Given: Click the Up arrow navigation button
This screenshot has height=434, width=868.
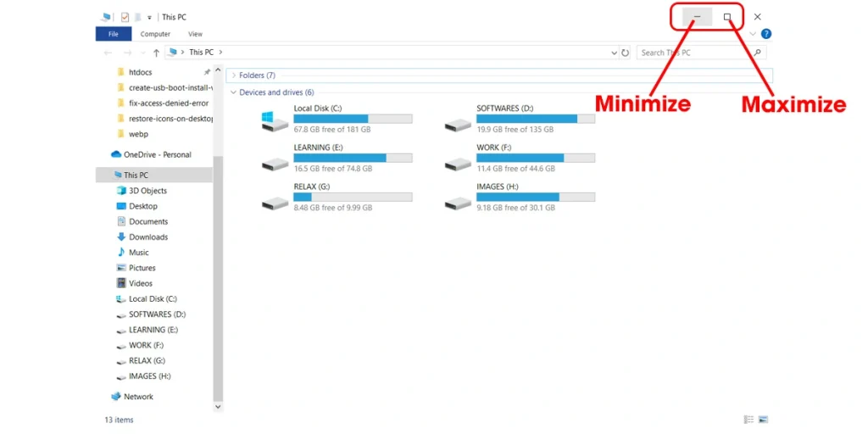Looking at the screenshot, I should 156,53.
